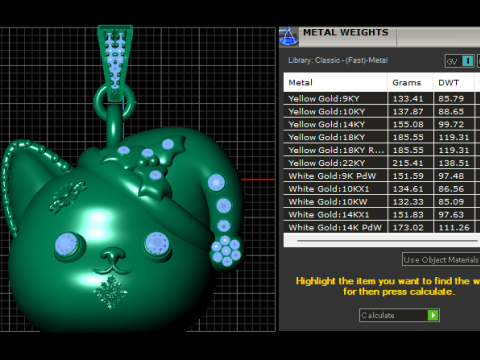Select the pendant bail in viewport

coord(115,63)
